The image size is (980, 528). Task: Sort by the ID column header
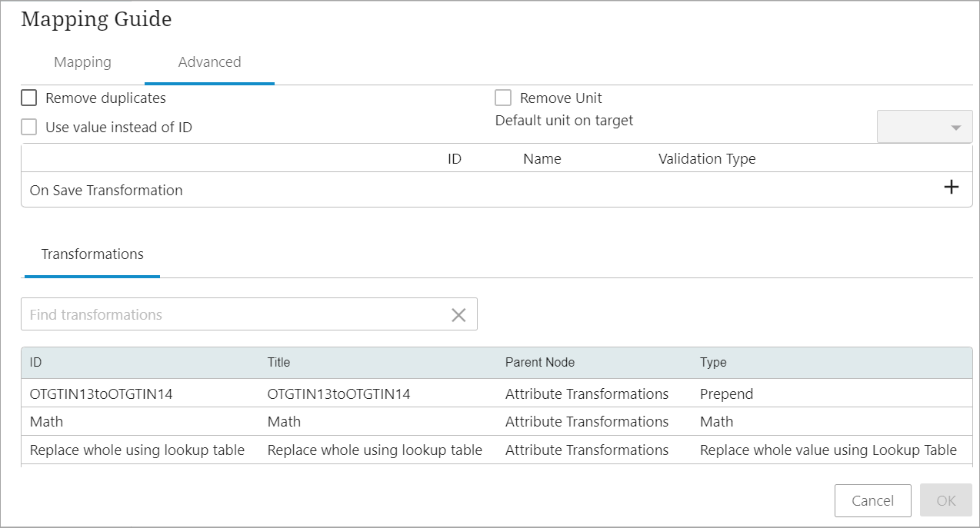tap(36, 363)
